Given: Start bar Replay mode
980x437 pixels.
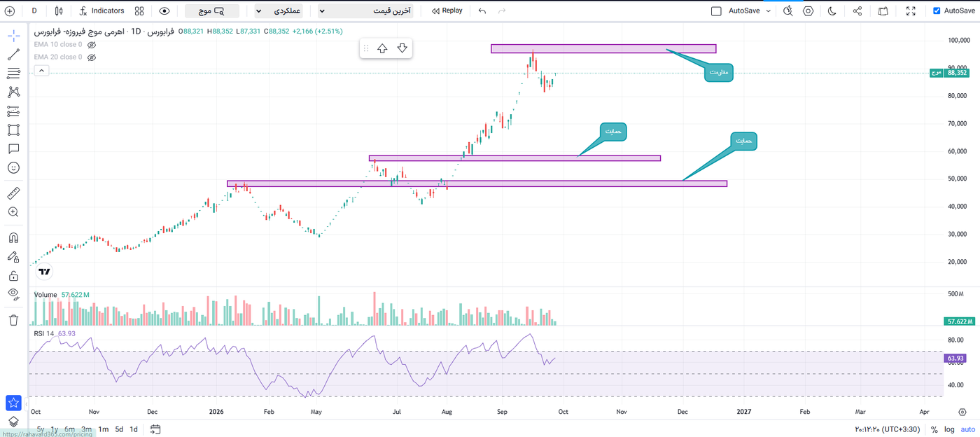Looking at the screenshot, I should (x=447, y=11).
